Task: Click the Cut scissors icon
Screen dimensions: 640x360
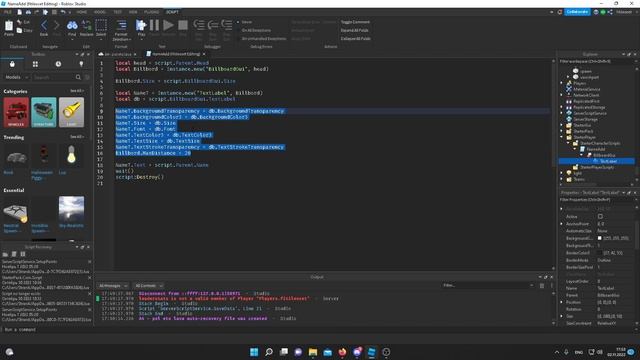Action: click(x=20, y=22)
